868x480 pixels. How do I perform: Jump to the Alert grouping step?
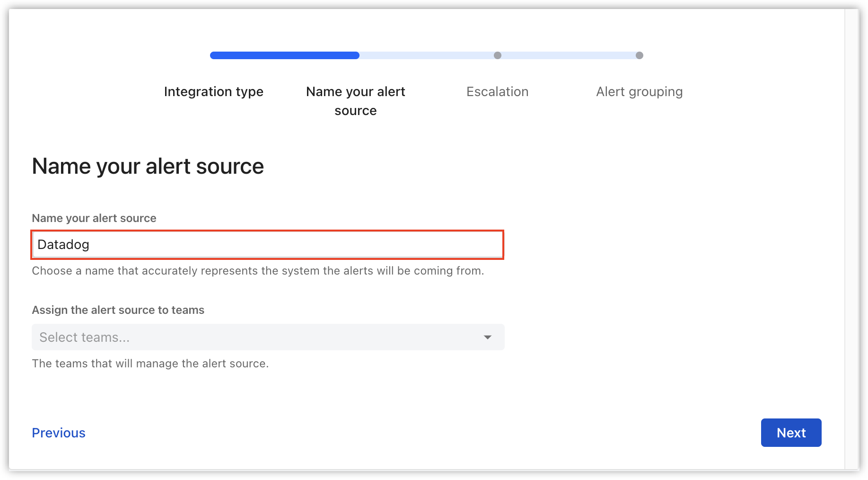(x=640, y=91)
